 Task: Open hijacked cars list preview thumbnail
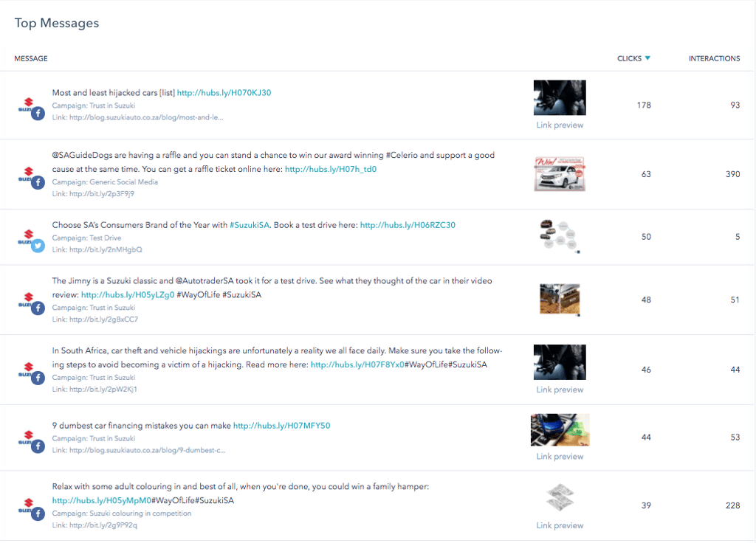pyautogui.click(x=560, y=98)
